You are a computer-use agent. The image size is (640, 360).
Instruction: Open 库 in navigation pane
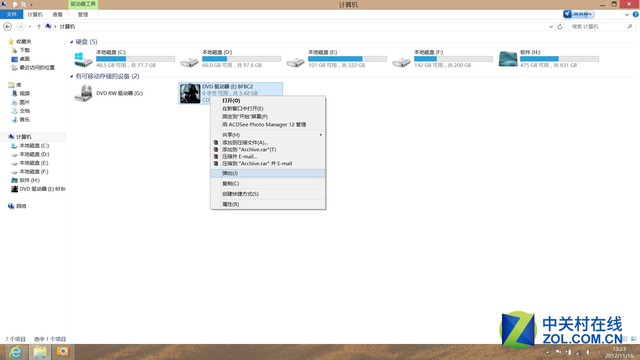point(18,85)
